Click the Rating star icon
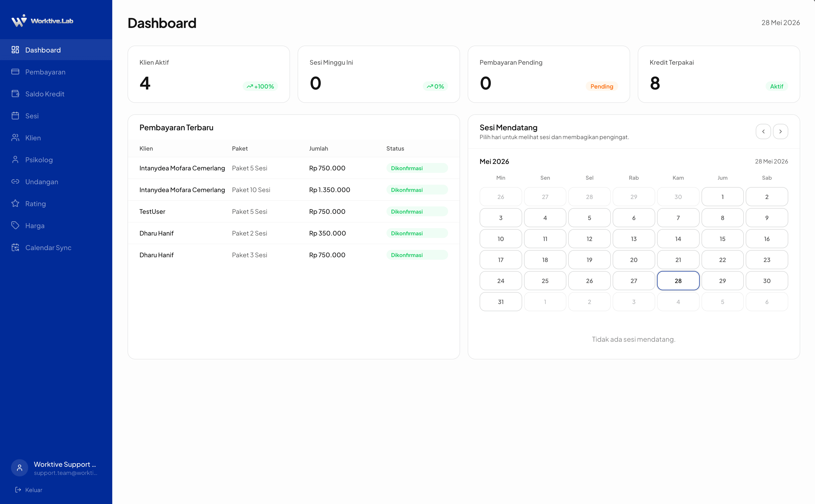Viewport: 815px width, 504px height. tap(15, 203)
